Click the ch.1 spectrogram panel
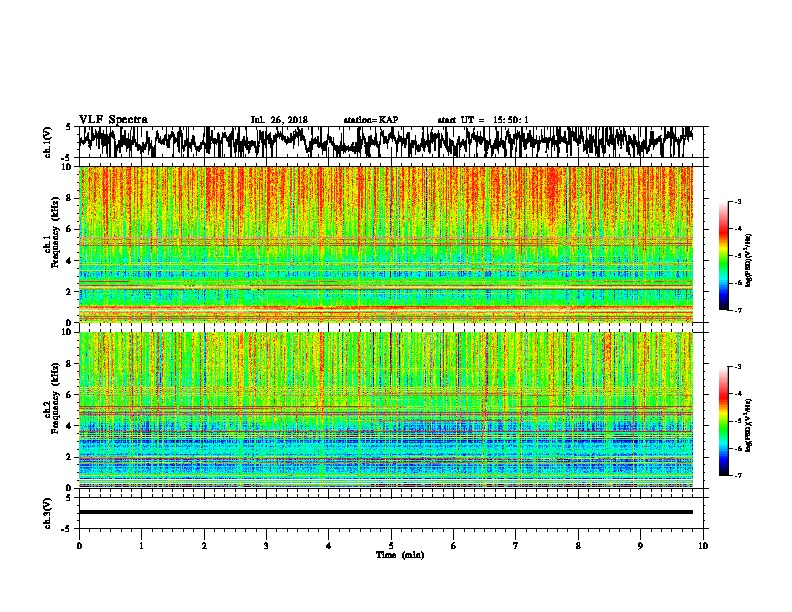The image size is (792, 612). click(x=386, y=244)
